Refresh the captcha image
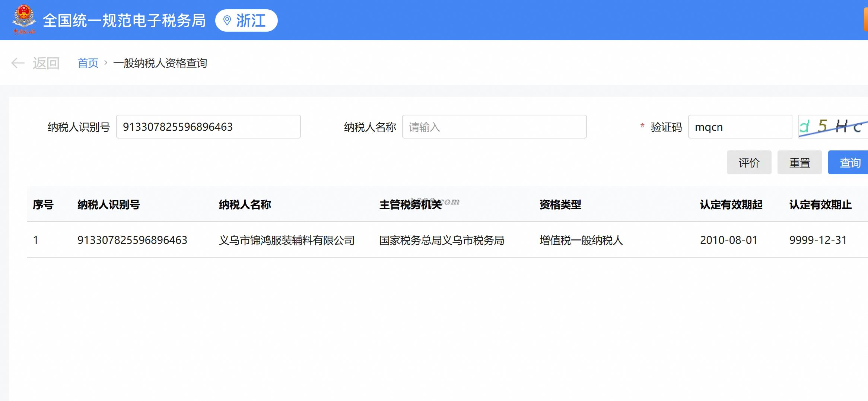 (833, 127)
